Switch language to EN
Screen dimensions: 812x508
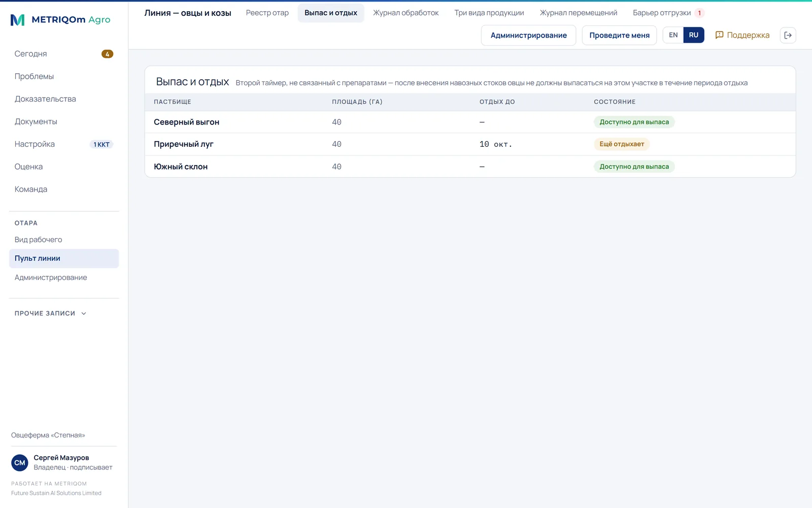(x=673, y=35)
